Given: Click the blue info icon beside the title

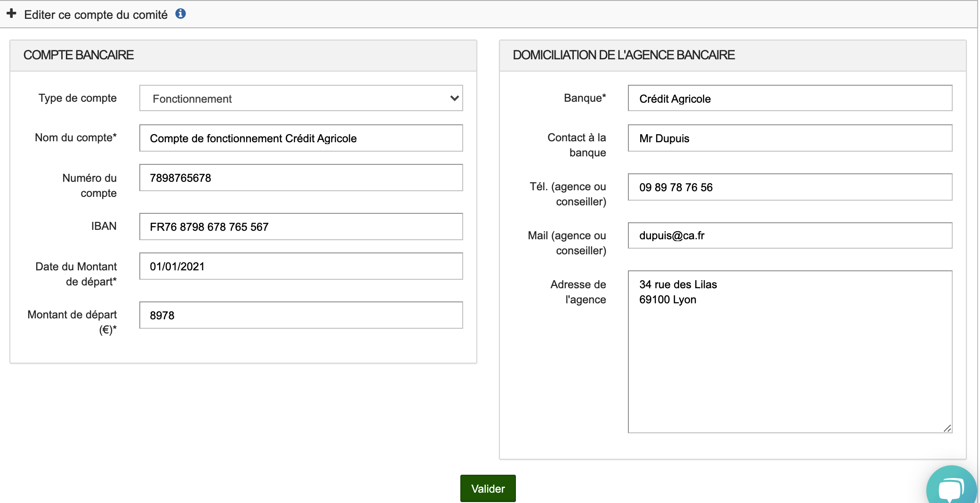Looking at the screenshot, I should (180, 14).
